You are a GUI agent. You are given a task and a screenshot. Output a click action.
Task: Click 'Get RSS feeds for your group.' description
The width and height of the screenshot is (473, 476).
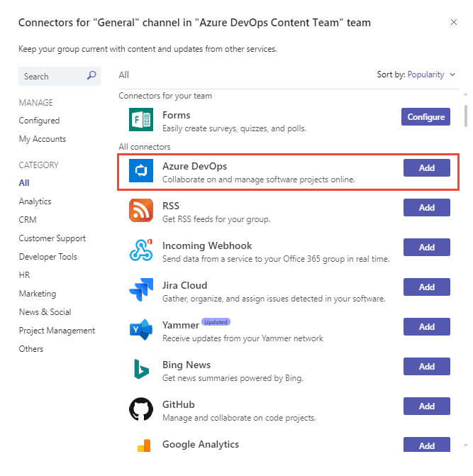pos(216,219)
